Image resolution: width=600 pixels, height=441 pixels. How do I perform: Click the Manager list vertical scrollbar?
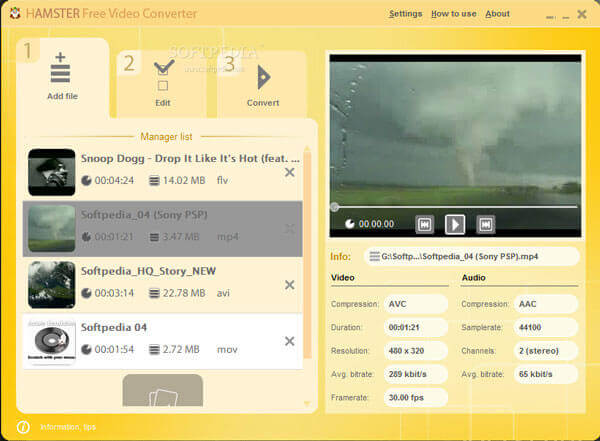(x=307, y=254)
